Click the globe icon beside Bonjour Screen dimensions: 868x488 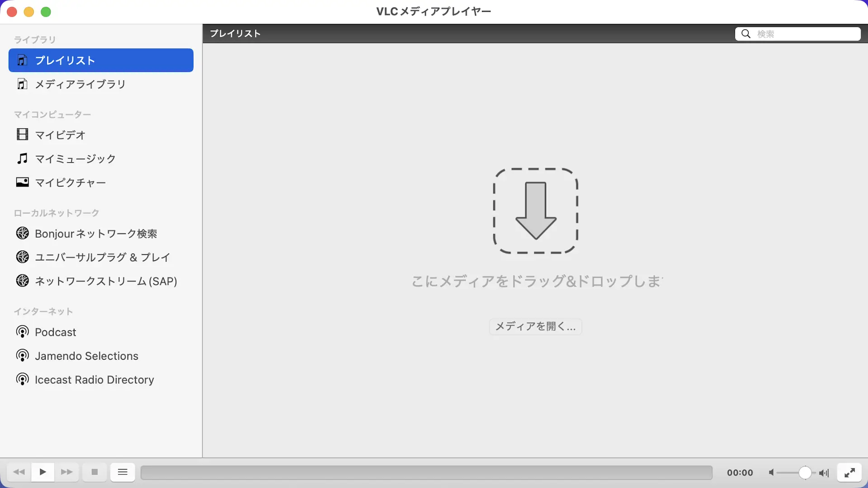pos(22,233)
